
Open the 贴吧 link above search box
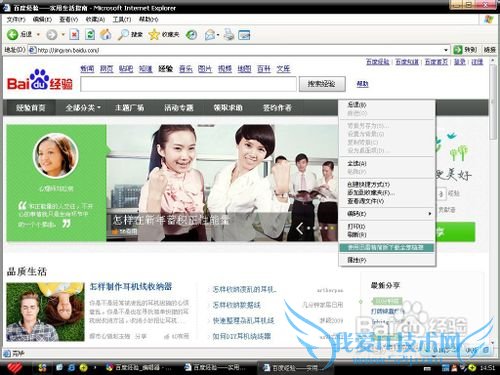[126, 69]
